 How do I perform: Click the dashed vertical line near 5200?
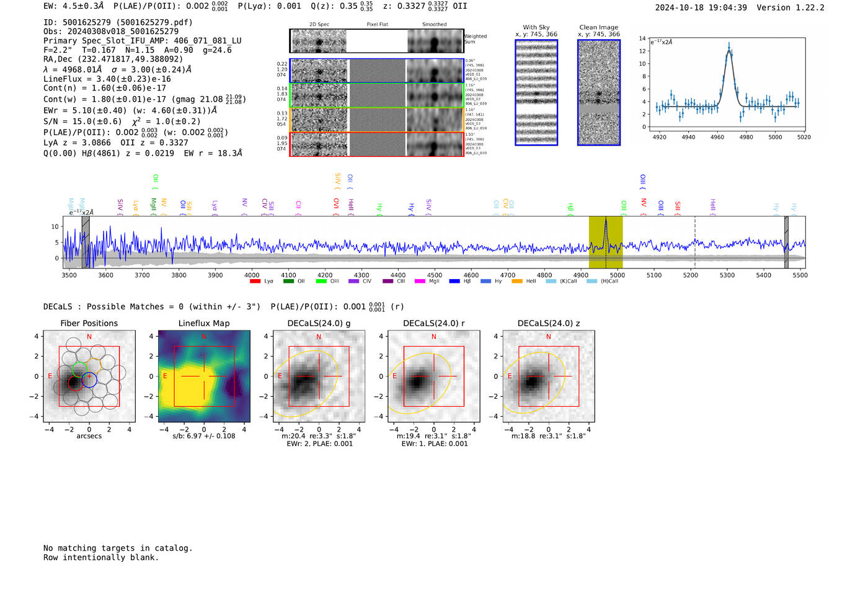point(694,242)
